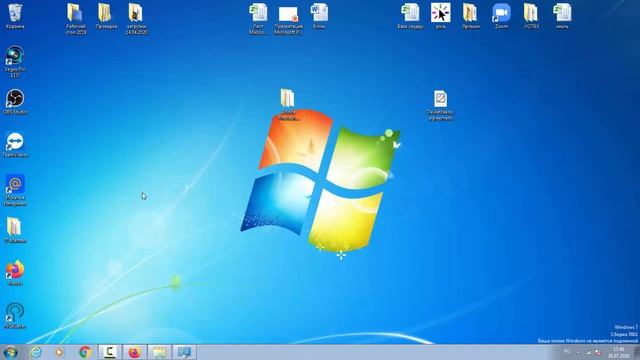Image resolution: width=640 pixels, height=360 pixels.
Task: Select the folder icon above Windows logo
Action: click(288, 104)
